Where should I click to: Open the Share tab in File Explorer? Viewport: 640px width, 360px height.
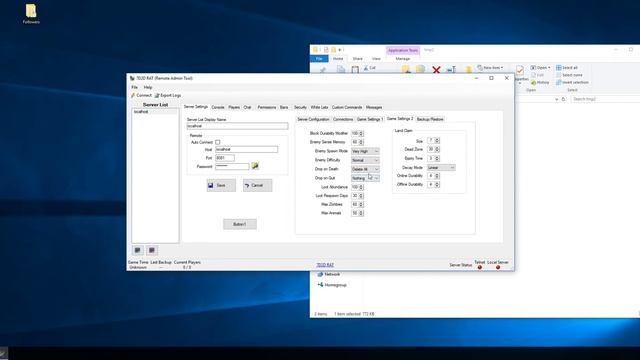[x=358, y=59]
